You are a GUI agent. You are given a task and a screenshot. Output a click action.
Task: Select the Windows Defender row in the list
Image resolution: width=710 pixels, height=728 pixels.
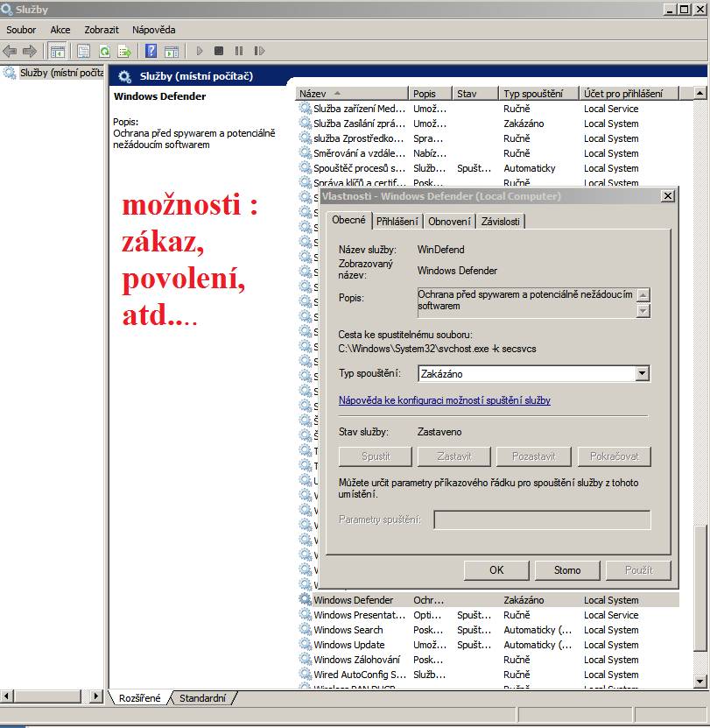click(x=489, y=600)
